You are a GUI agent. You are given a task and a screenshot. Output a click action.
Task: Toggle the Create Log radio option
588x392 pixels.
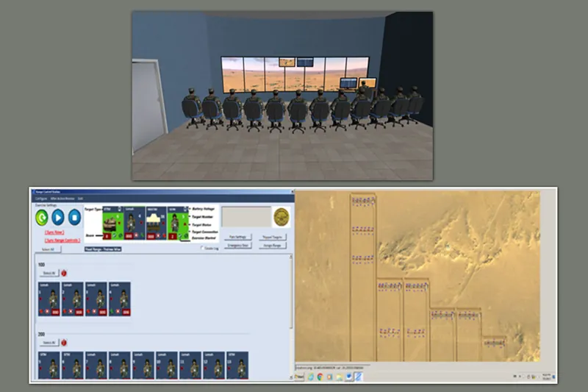(201, 248)
